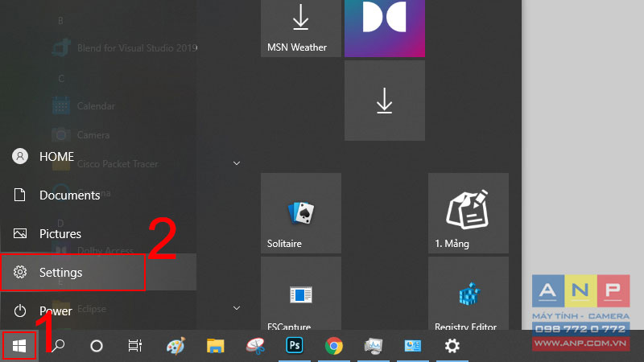Screen dimensions: 644x362
Task: Open the Control Panel taskbar icon
Action: (x=412, y=346)
